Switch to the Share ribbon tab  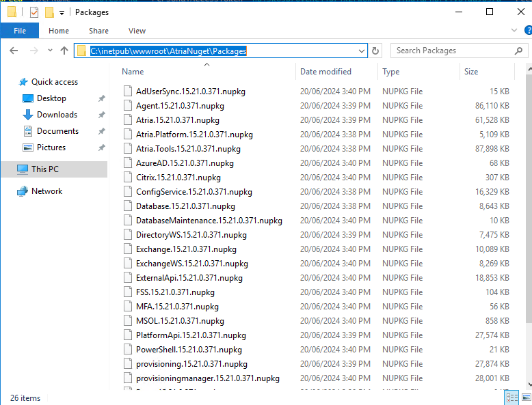click(x=98, y=31)
